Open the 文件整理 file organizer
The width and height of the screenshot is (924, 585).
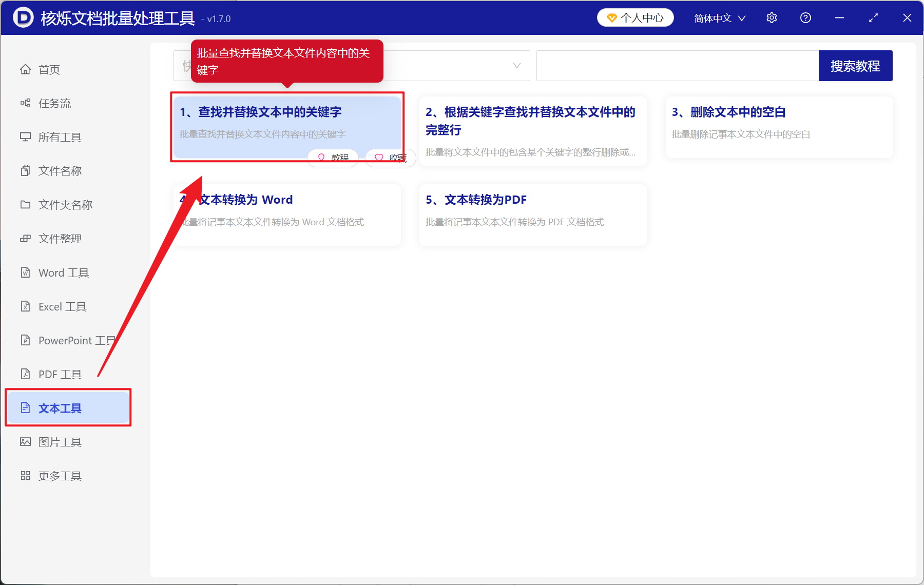pyautogui.click(x=59, y=238)
